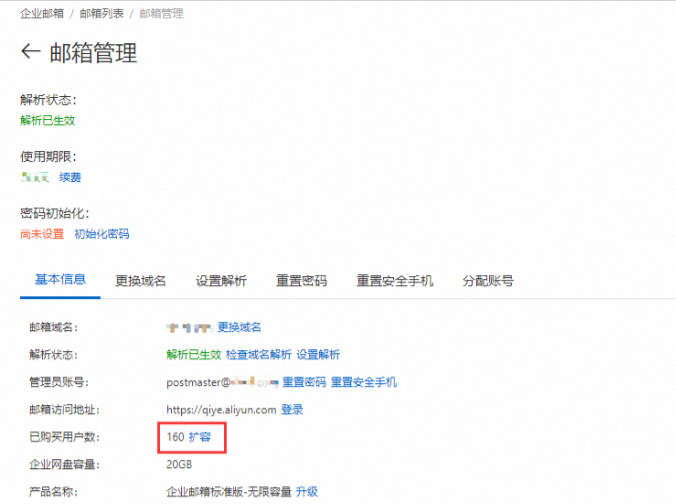
Task: Switch to the 重置密码 tab
Action: [x=301, y=281]
